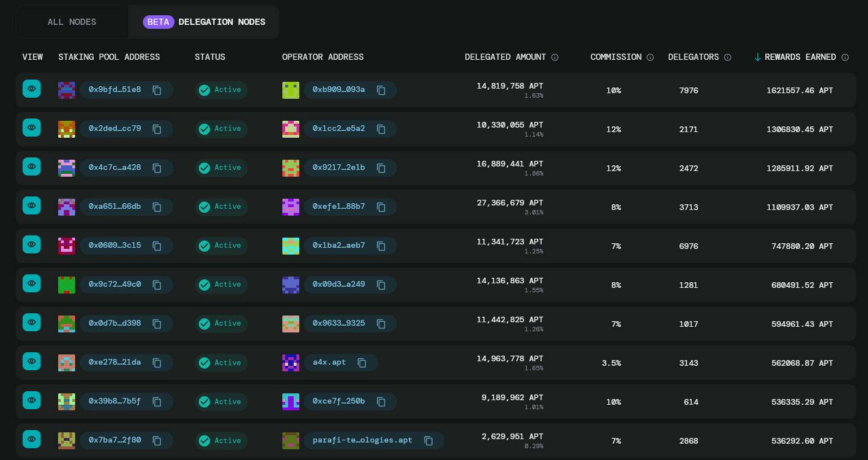Click the Delegated Amount info icon
This screenshot has width=868, height=460.
tap(555, 58)
